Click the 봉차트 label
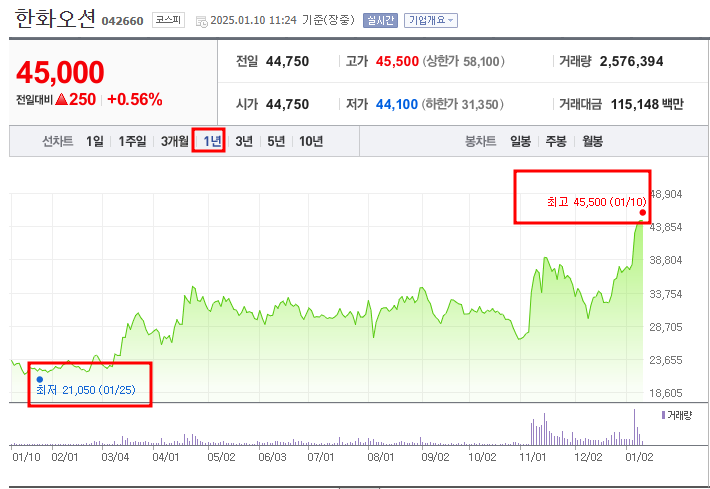This screenshot has width=710, height=489. click(x=480, y=141)
